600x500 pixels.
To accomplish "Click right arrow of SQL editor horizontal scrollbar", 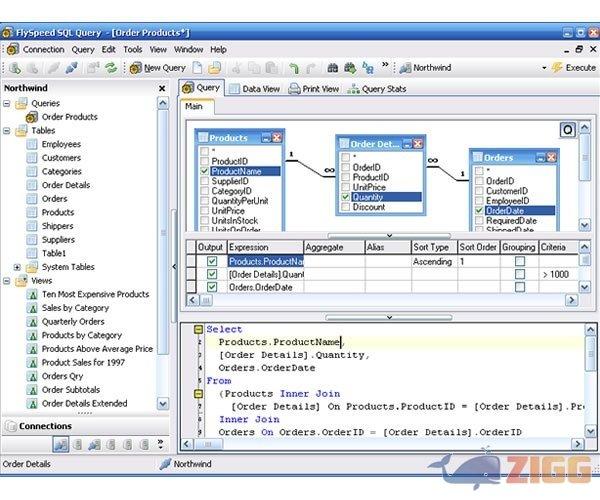I will pyautogui.click(x=577, y=444).
